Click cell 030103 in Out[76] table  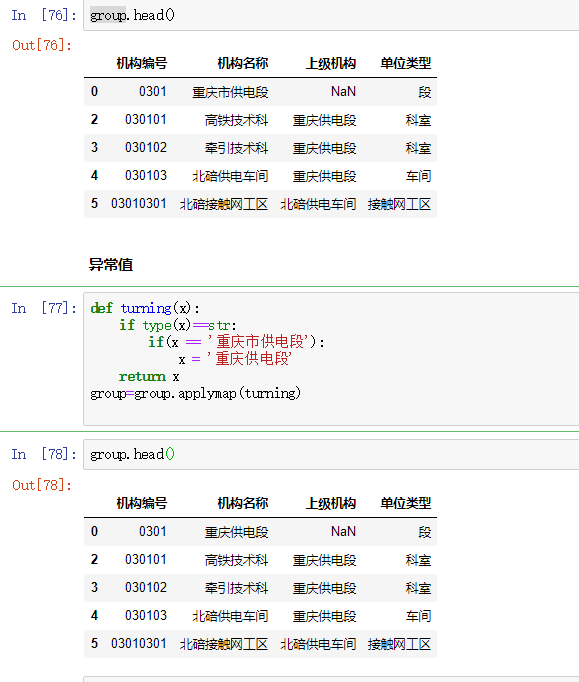pyautogui.click(x=146, y=176)
